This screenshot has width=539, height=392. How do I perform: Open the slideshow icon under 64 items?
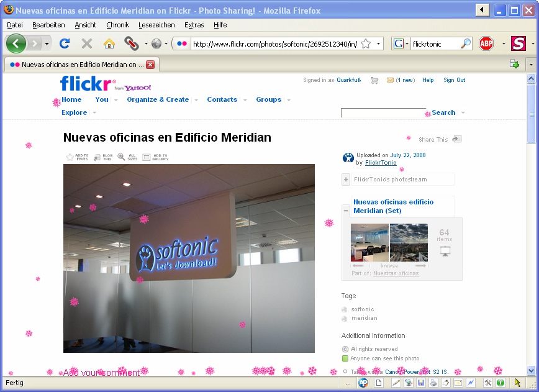[x=445, y=252]
